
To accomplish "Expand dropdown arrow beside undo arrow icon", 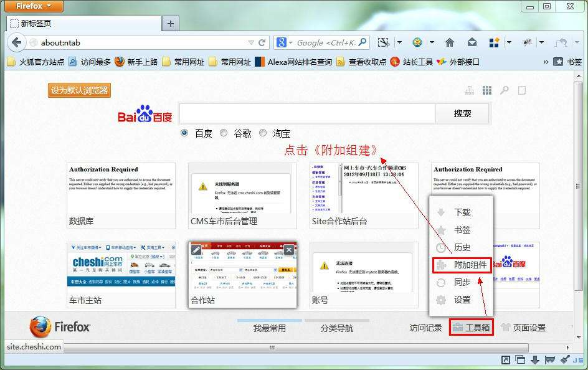I will pyautogui.click(x=577, y=42).
